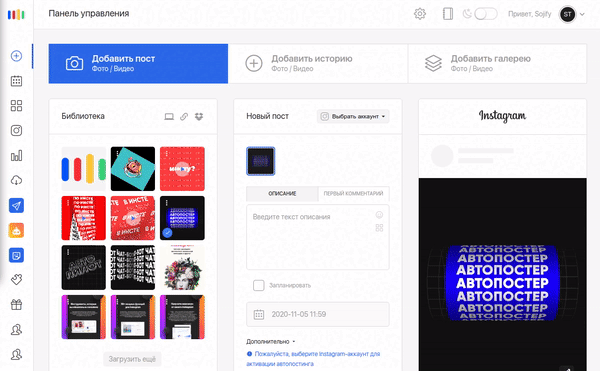Click the settings gear in header

[x=420, y=14]
